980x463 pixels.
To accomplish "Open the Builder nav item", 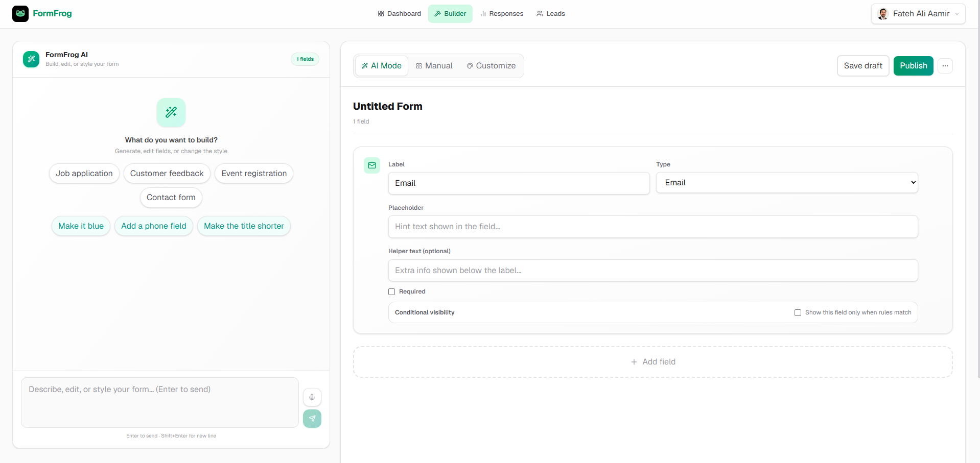I will click(450, 14).
